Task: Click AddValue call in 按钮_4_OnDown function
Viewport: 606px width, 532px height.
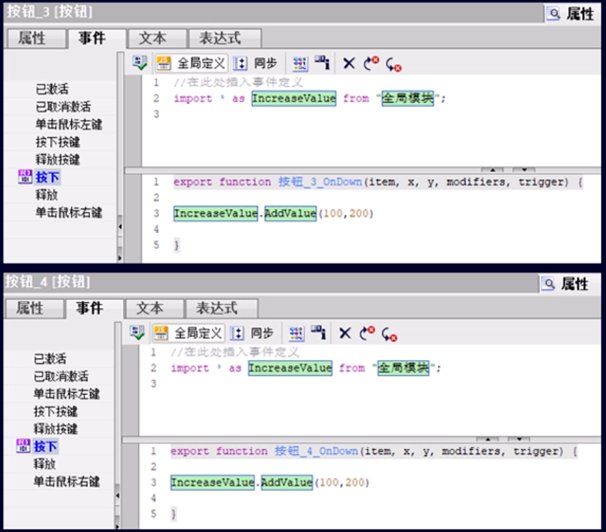Action: coord(287,482)
